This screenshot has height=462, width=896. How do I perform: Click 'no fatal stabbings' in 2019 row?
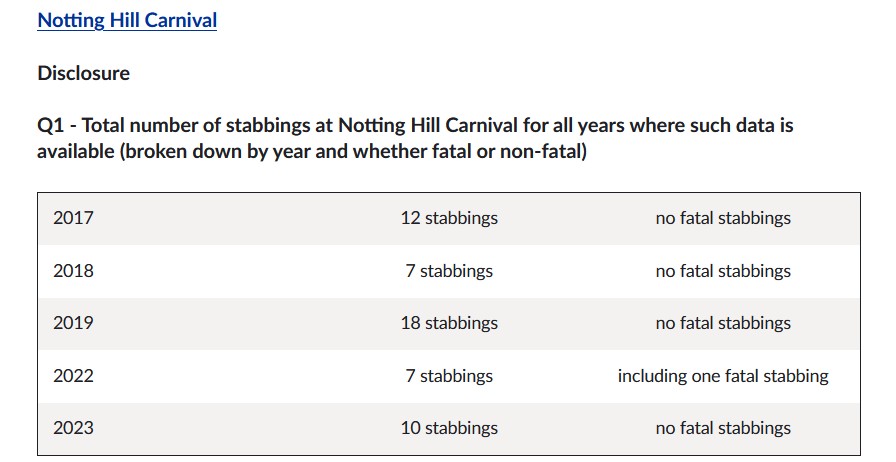[723, 323]
